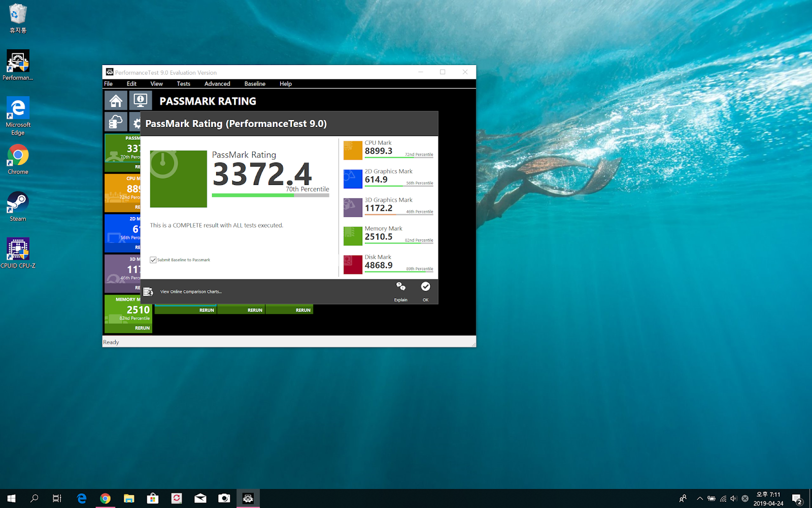Click the purple 3D Graphics Mark icon
Screen dimensions: 812x508
tap(353, 207)
